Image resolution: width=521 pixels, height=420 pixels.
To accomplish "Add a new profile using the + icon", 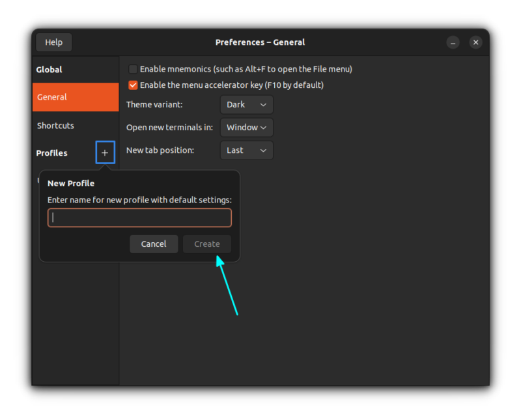I will point(105,152).
